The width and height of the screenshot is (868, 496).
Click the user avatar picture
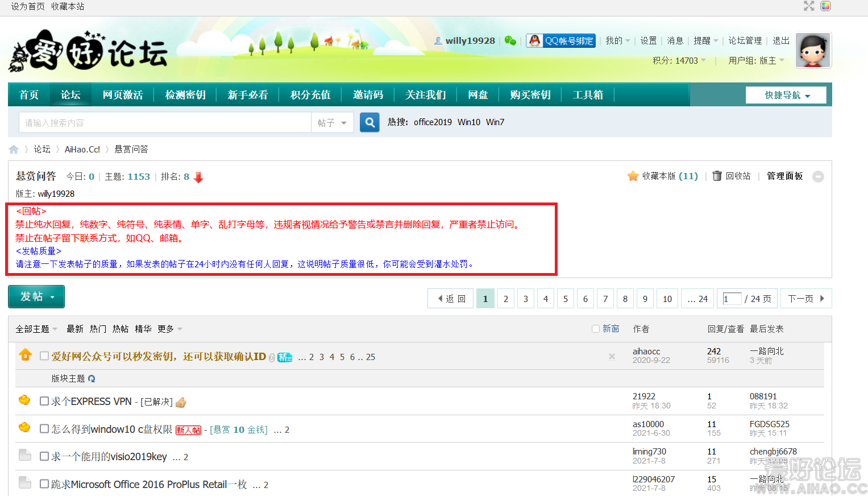click(813, 51)
